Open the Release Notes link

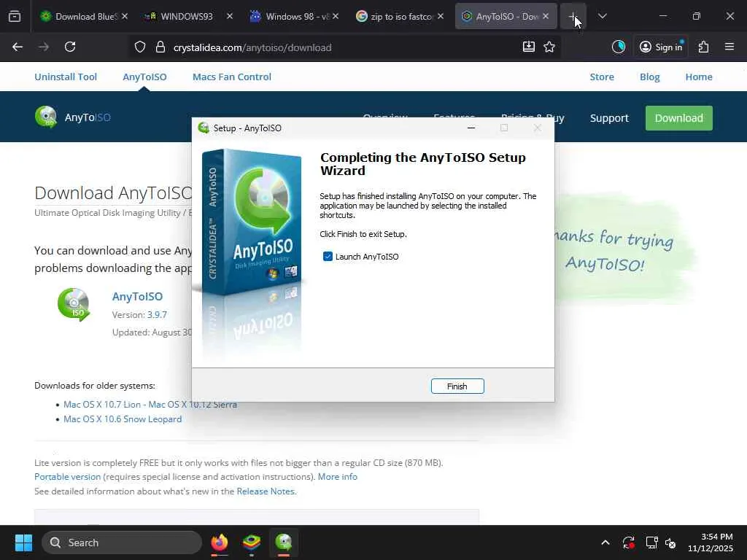pos(266,491)
